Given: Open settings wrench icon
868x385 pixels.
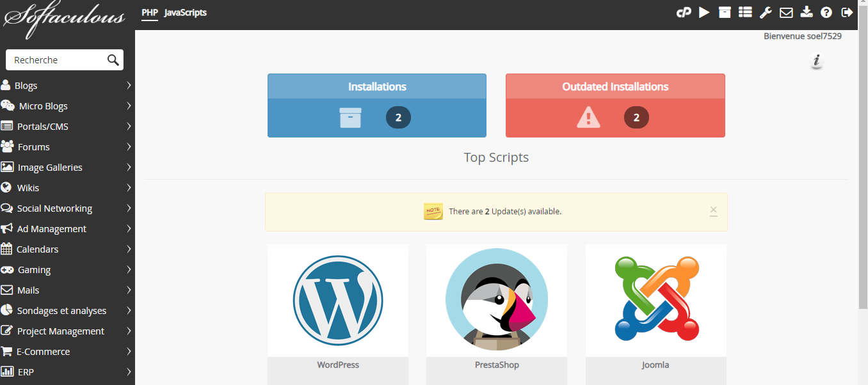Looking at the screenshot, I should 766,12.
